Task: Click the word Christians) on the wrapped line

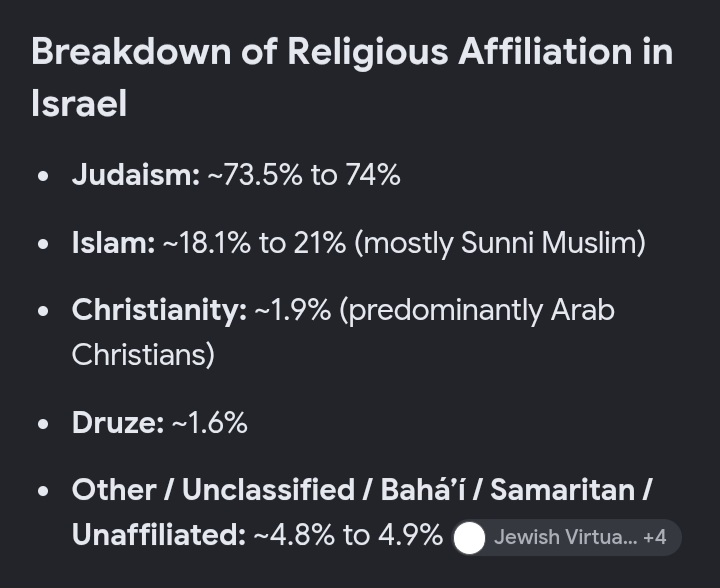Action: [x=143, y=355]
